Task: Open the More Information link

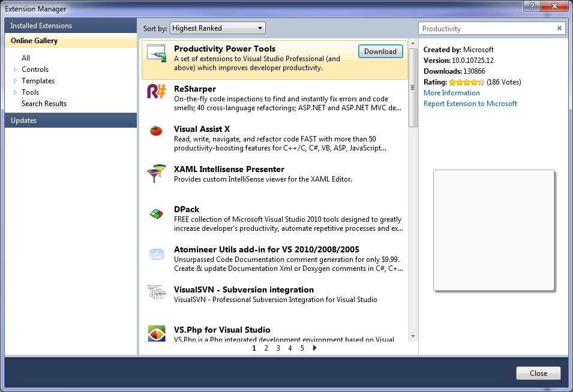Action: 452,93
